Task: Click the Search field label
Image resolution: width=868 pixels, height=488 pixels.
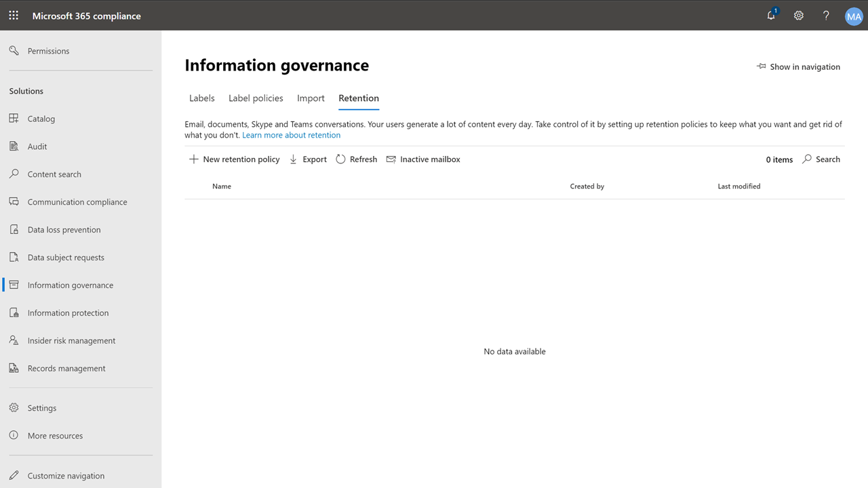Action: 828,159
